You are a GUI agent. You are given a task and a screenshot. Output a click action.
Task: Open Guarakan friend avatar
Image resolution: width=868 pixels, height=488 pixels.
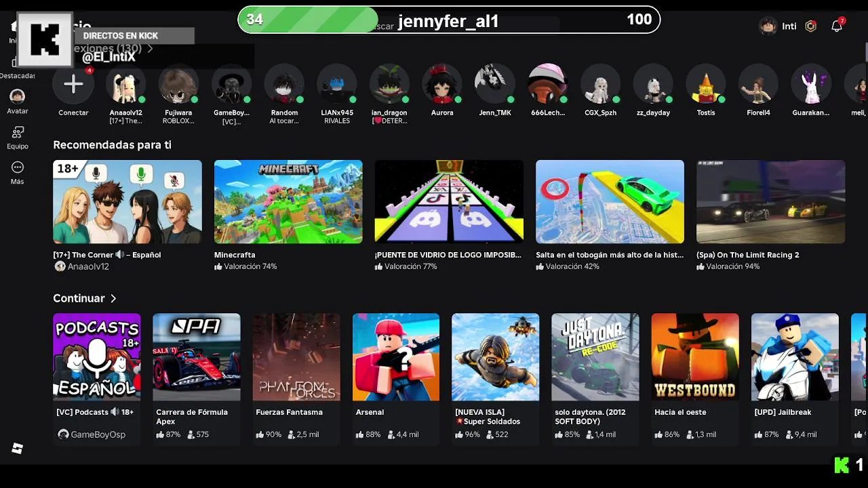(811, 84)
